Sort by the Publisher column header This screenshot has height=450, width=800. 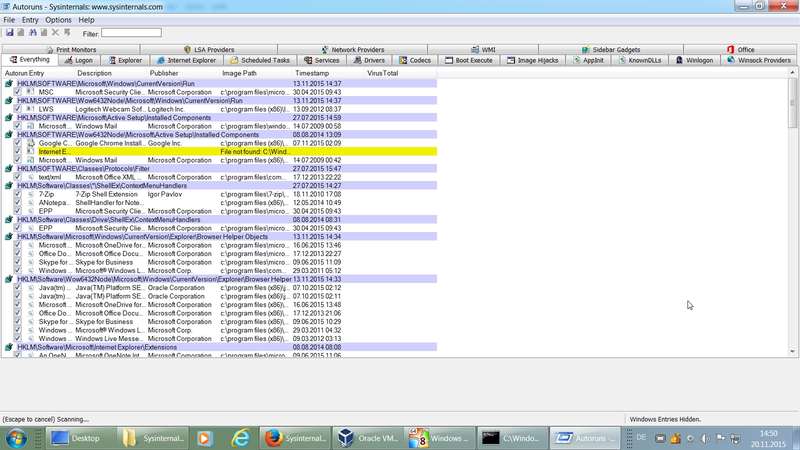click(164, 73)
